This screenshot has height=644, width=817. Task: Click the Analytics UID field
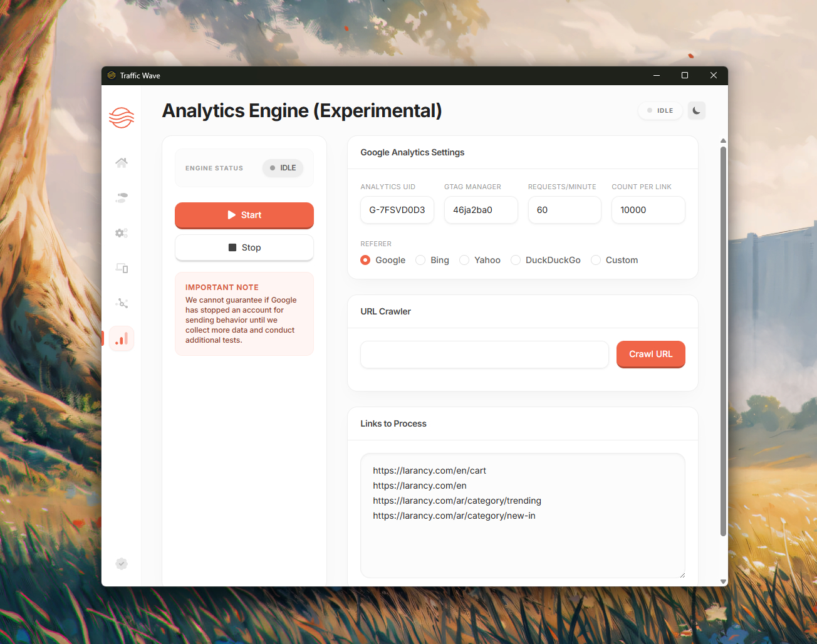tap(397, 210)
